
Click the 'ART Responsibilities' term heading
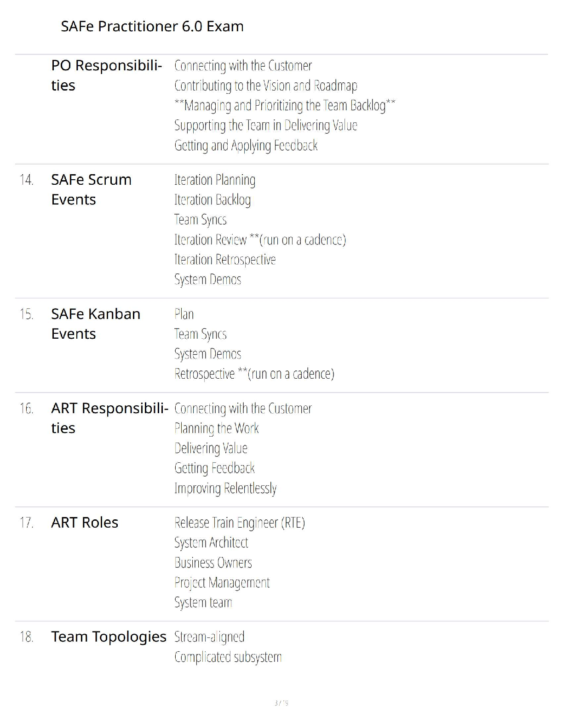[109, 418]
